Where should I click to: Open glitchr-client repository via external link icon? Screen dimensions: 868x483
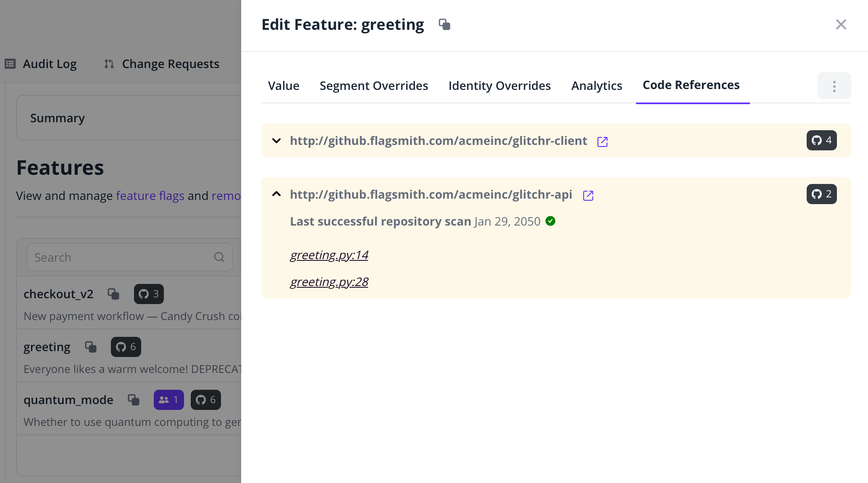point(602,142)
